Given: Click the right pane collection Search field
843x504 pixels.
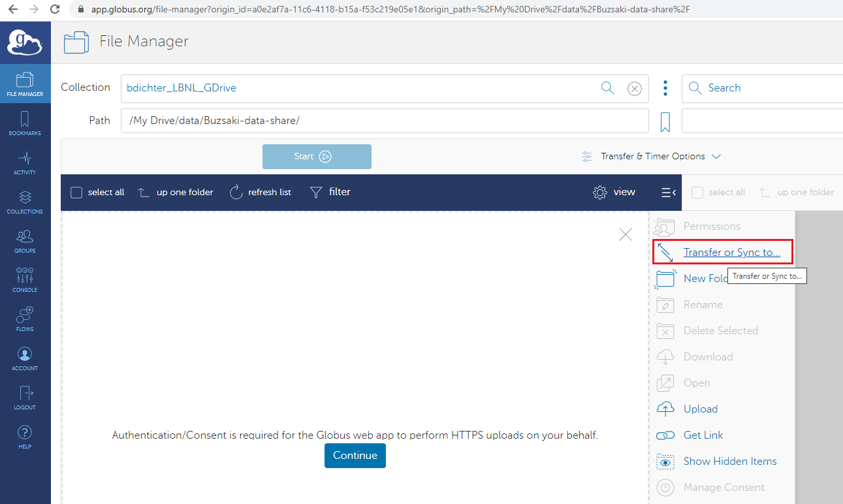Looking at the screenshot, I should pyautogui.click(x=762, y=89).
